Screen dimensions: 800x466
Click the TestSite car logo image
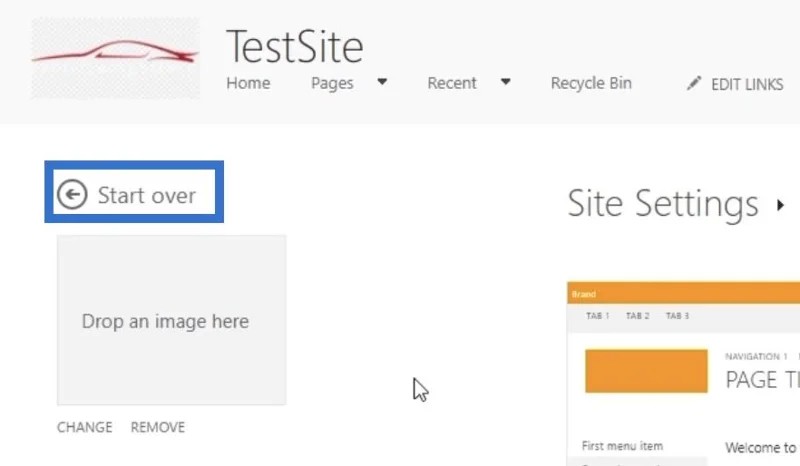pos(116,58)
